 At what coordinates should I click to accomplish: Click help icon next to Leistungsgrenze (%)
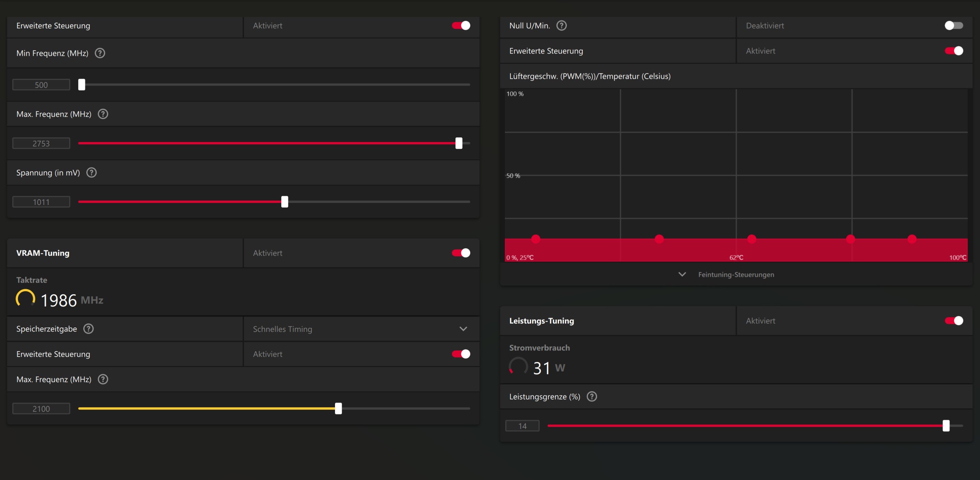point(592,396)
